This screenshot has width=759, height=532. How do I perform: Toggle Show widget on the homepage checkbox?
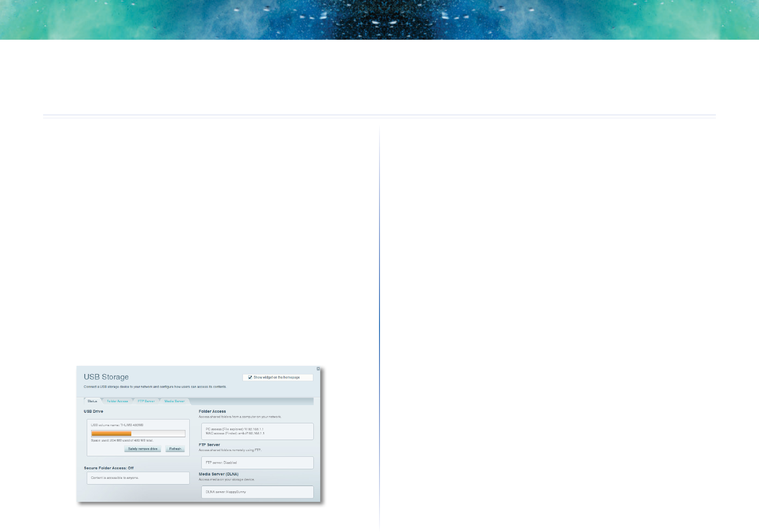250,377
